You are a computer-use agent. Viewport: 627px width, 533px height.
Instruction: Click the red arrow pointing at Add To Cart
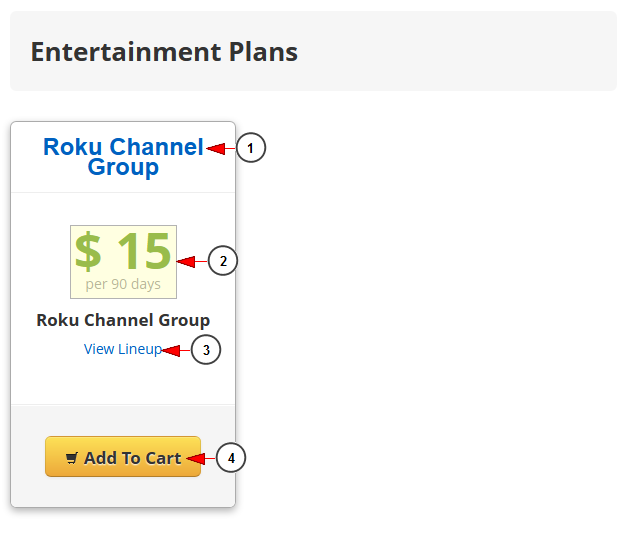[x=201, y=459]
